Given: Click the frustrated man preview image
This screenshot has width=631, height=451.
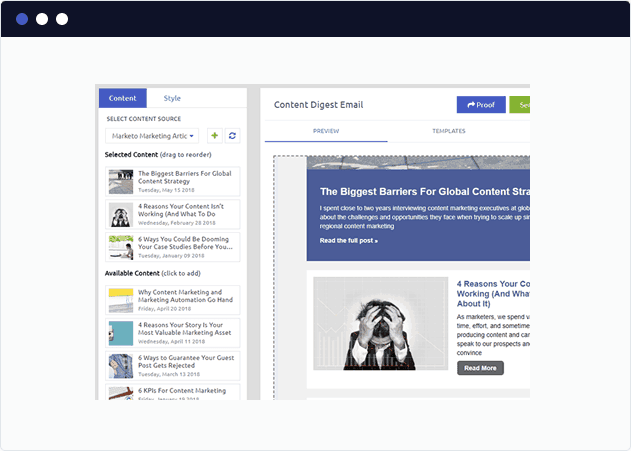Looking at the screenshot, I should click(381, 323).
